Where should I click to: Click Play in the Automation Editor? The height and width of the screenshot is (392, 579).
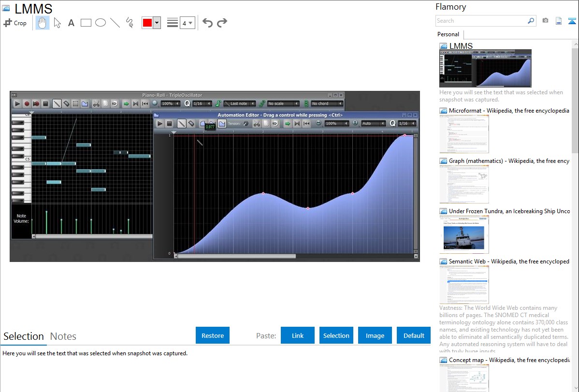coord(160,123)
